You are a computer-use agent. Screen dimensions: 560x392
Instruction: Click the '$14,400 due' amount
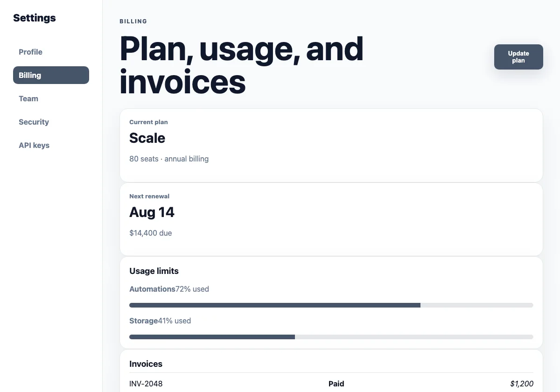(151, 233)
